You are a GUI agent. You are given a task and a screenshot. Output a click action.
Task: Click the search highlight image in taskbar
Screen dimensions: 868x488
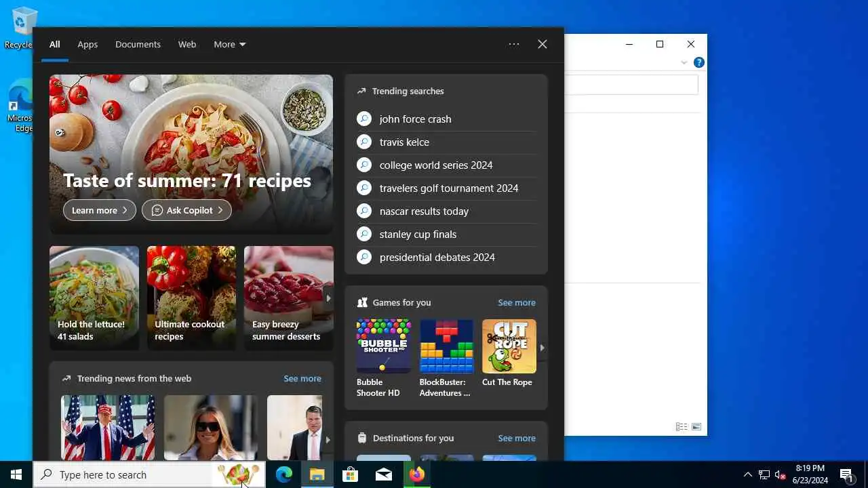[x=239, y=474]
